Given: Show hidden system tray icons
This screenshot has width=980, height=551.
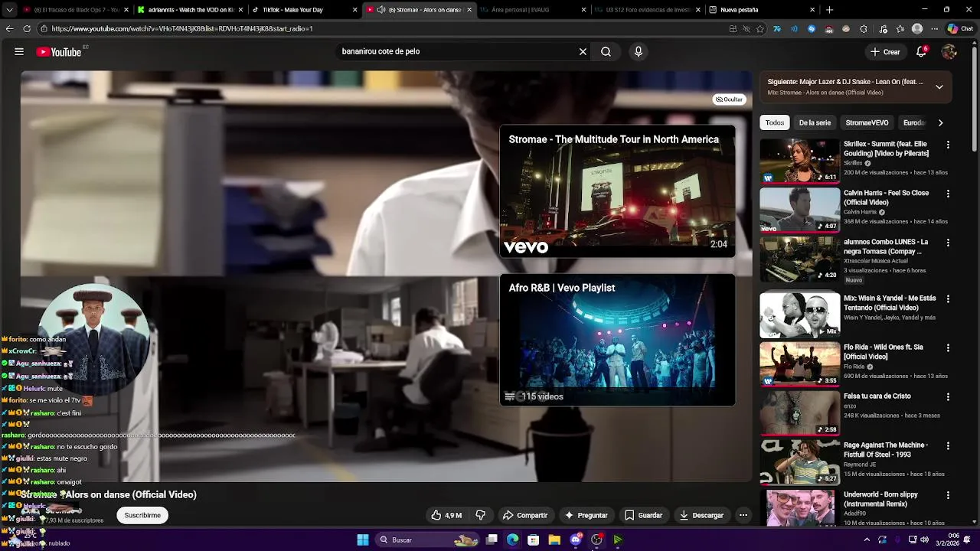Looking at the screenshot, I should (x=867, y=540).
